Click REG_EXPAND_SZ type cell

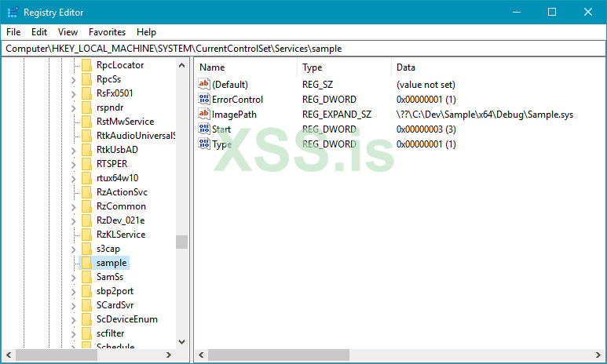click(x=337, y=115)
